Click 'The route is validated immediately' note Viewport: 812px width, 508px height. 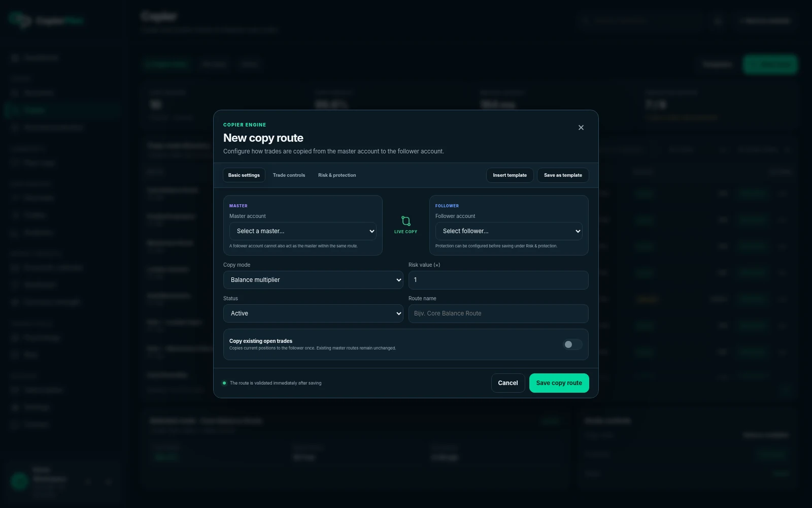point(276,383)
